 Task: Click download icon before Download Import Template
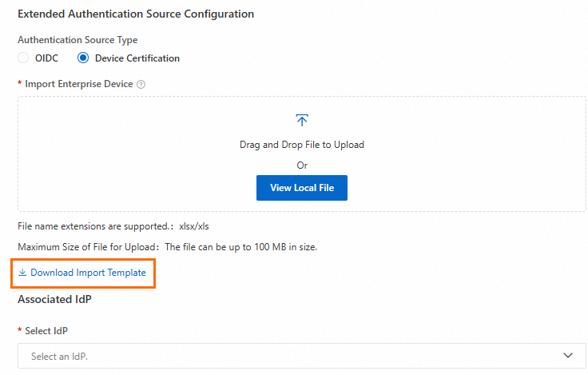[x=22, y=273]
